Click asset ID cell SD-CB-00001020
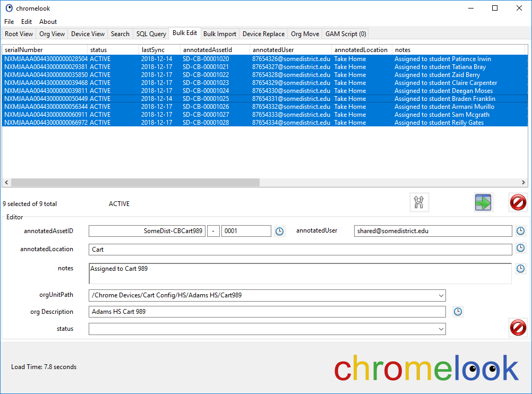 [206, 59]
